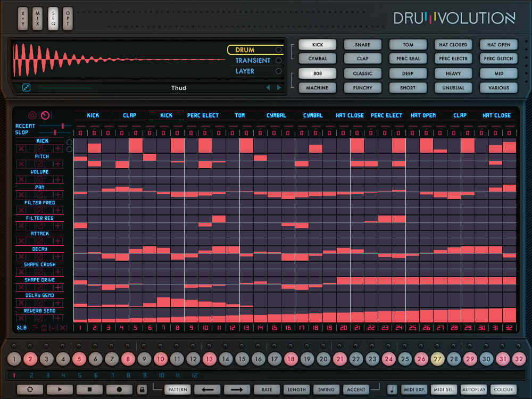Click the right arrow next to the Thud preset name
Screen dimensions: 532x399
pyautogui.click(x=278, y=88)
